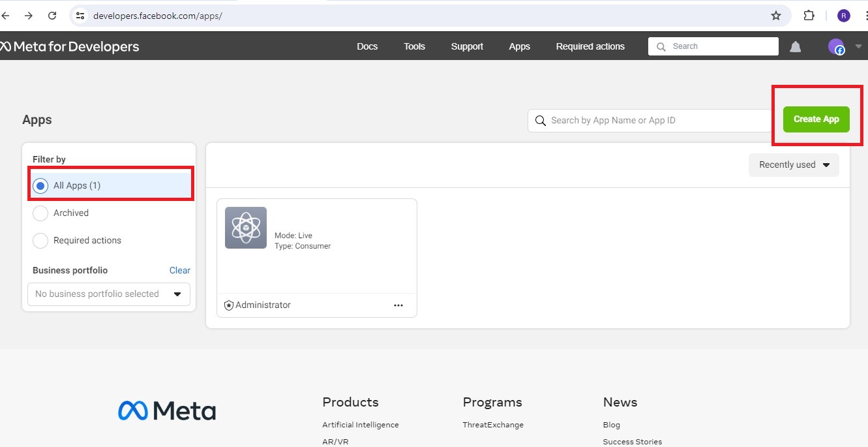Open the Tools menu
The image size is (868, 447).
click(414, 46)
